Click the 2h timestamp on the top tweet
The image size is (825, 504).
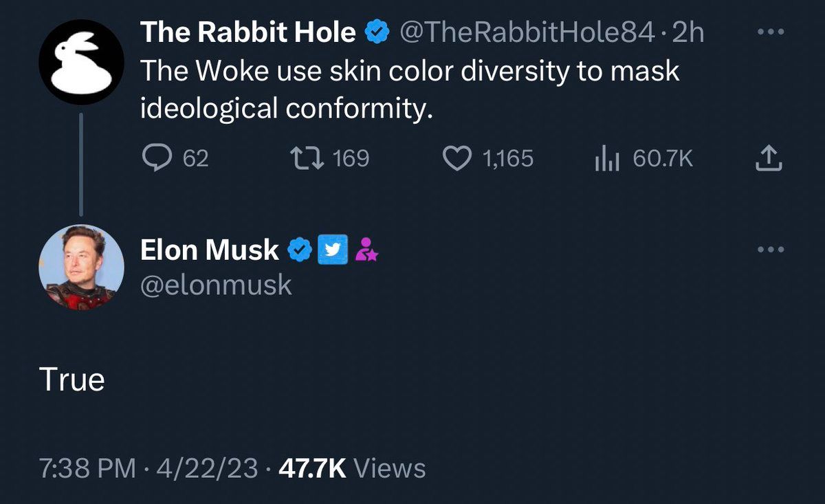(x=688, y=32)
